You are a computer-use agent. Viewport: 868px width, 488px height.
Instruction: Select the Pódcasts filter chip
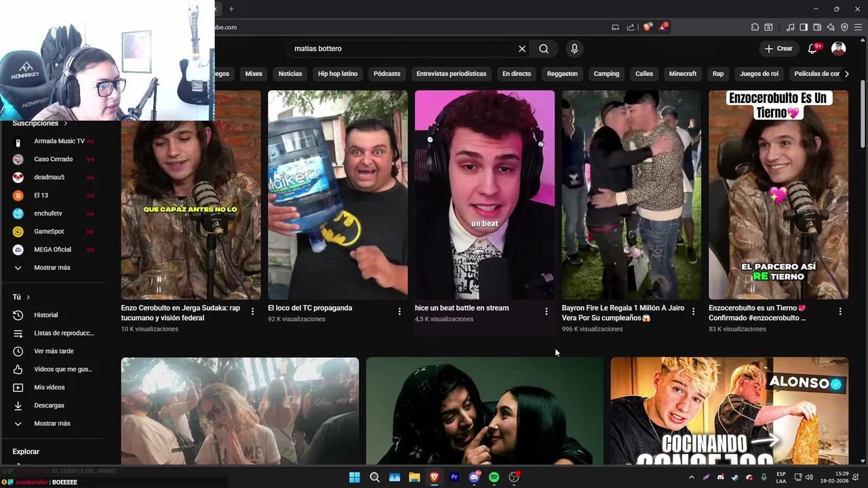387,74
